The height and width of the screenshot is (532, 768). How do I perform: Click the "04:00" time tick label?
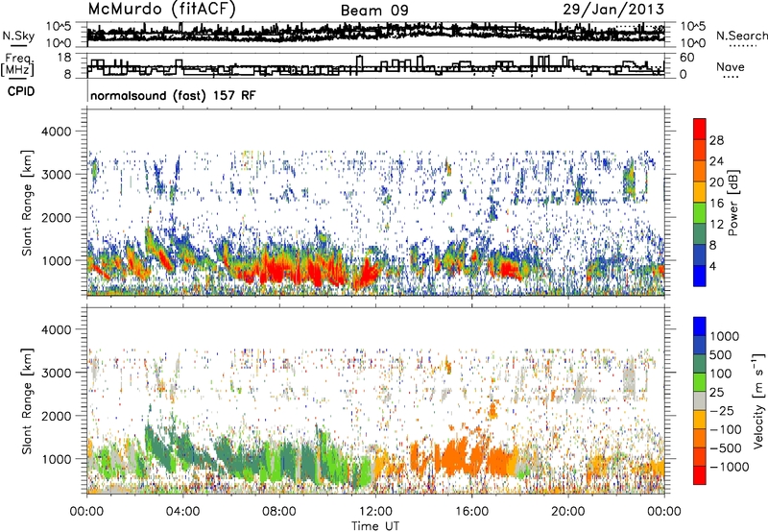[x=182, y=512]
